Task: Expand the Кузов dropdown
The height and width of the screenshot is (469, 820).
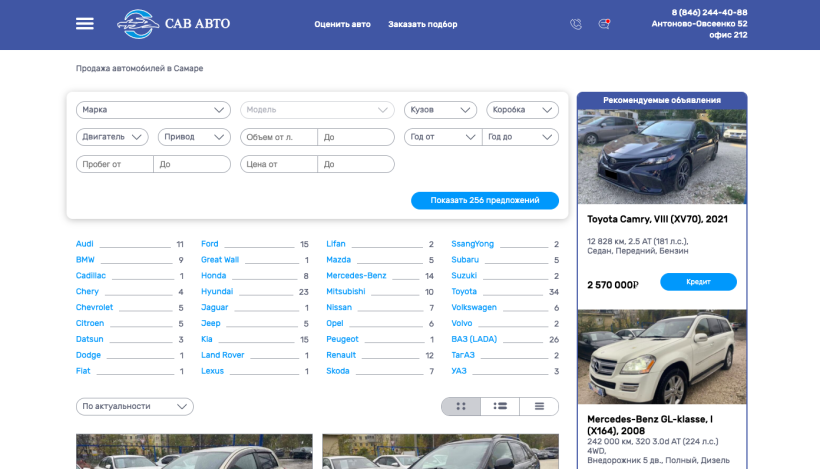Action: (x=440, y=110)
